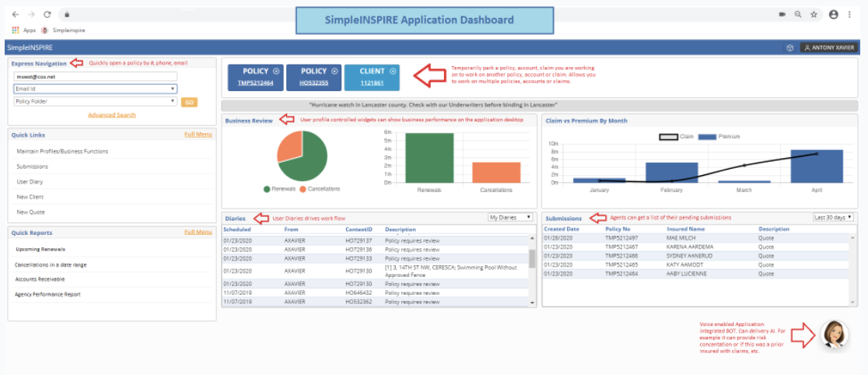Open Full Menu in Quick Reports
The image size is (868, 375).
tap(198, 233)
